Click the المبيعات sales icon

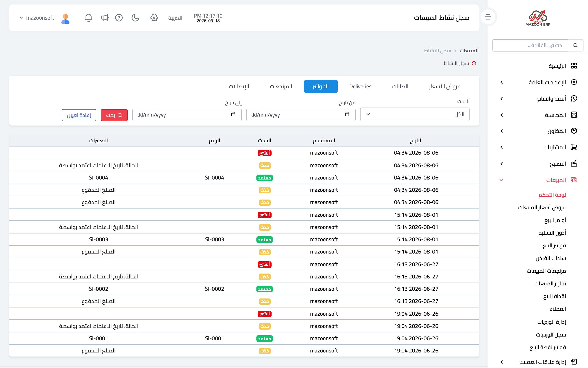[x=574, y=180]
